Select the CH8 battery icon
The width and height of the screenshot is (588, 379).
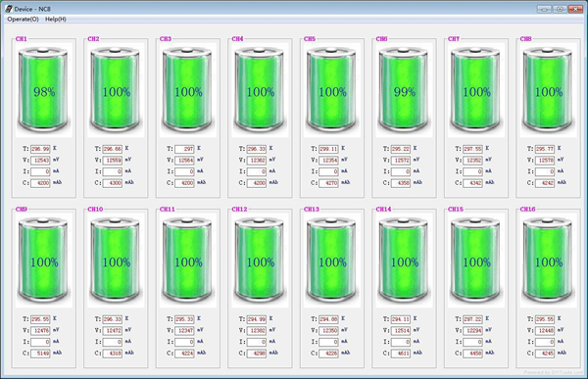coord(548,90)
